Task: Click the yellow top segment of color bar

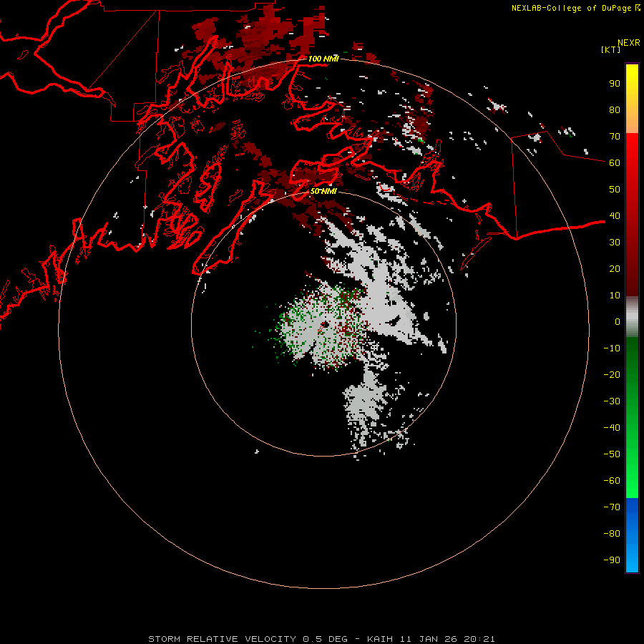Action: point(632,99)
